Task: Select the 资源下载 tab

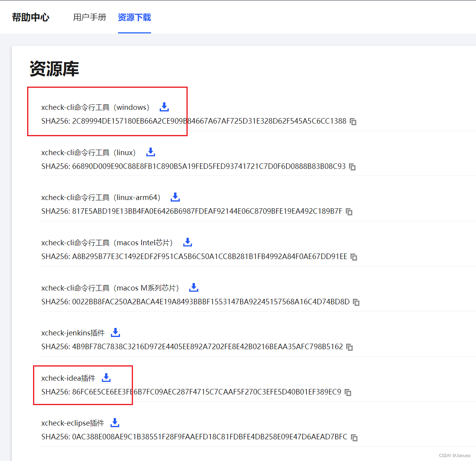Action: 134,17
